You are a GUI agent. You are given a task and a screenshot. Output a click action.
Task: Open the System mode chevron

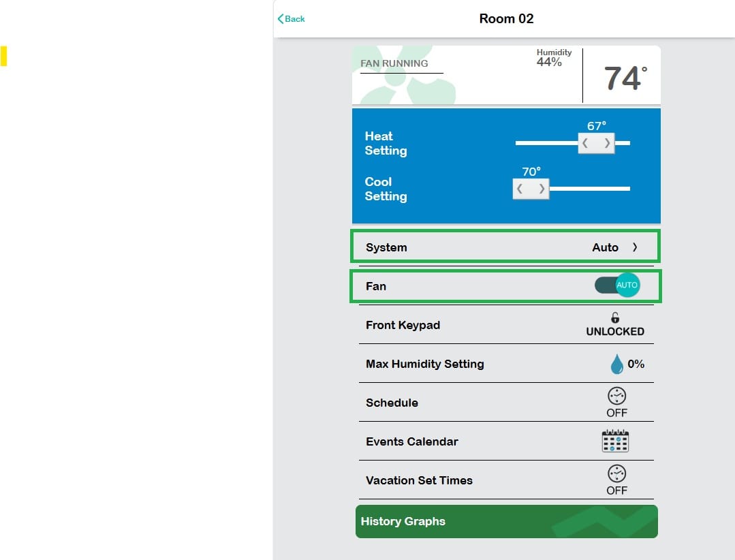pos(635,247)
